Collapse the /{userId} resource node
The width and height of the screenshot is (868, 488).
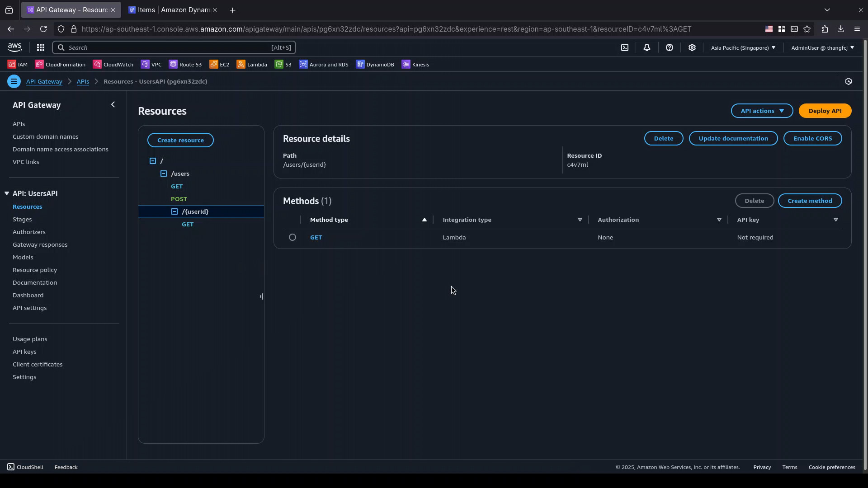175,211
